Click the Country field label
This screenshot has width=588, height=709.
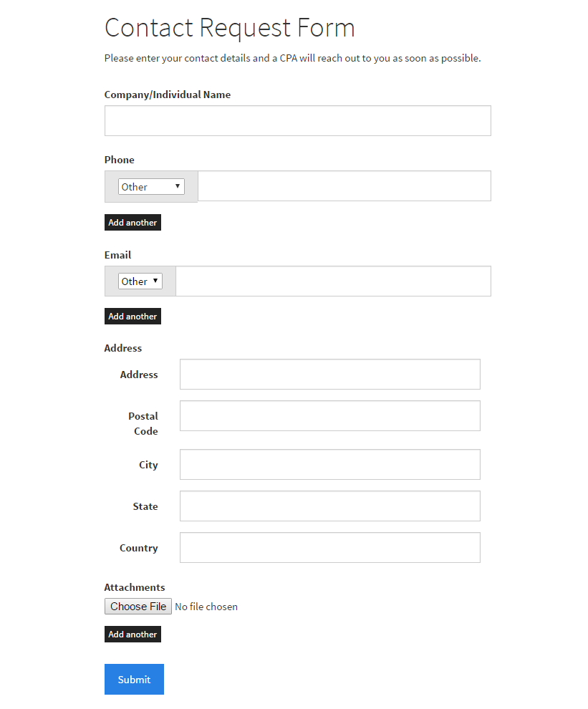[139, 548]
